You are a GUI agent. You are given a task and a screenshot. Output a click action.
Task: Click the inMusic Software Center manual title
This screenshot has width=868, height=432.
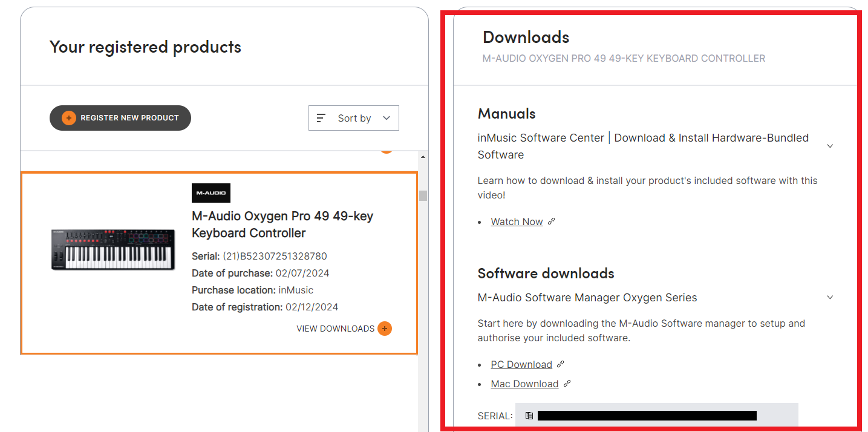click(x=643, y=146)
